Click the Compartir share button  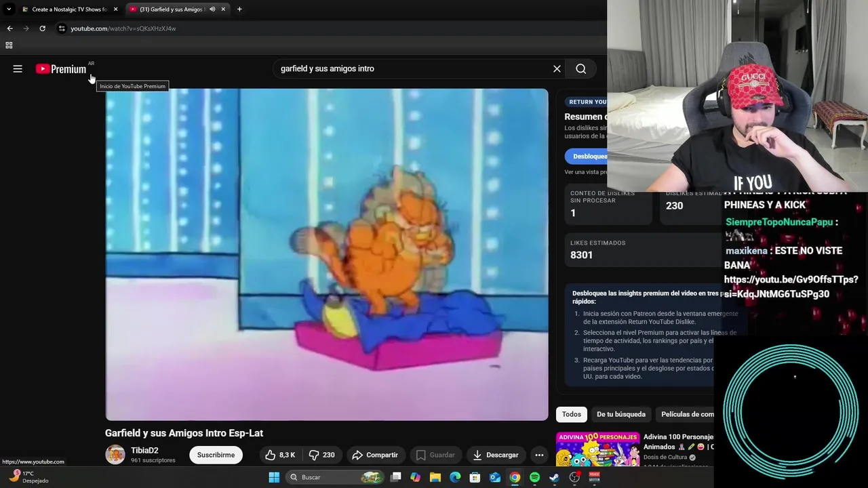tap(376, 455)
